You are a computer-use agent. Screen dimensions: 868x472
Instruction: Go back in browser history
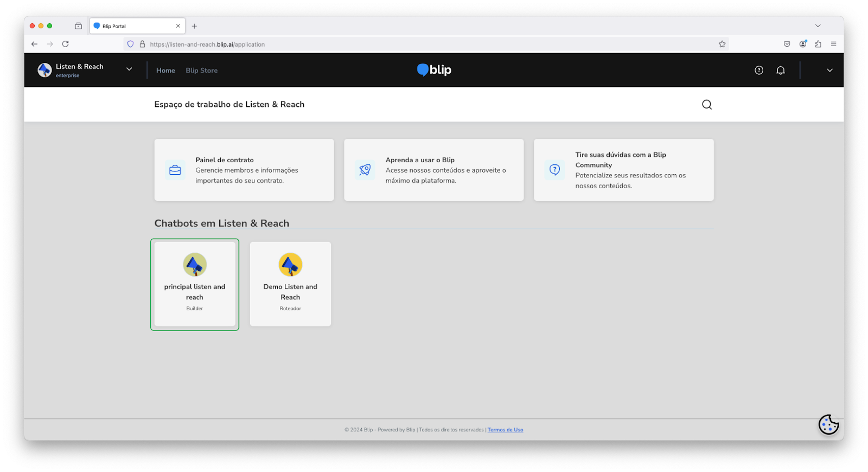click(x=34, y=44)
